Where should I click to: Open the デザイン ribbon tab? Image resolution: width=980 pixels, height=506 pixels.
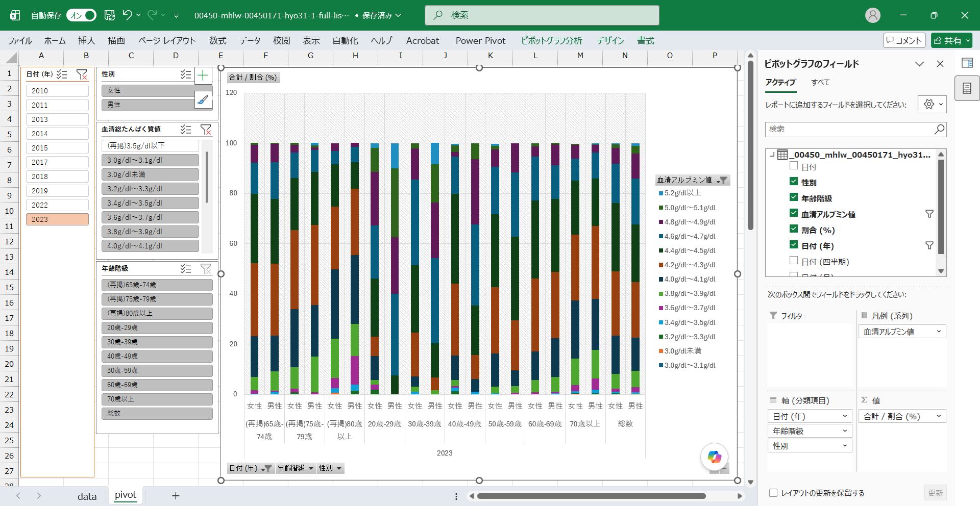[610, 41]
